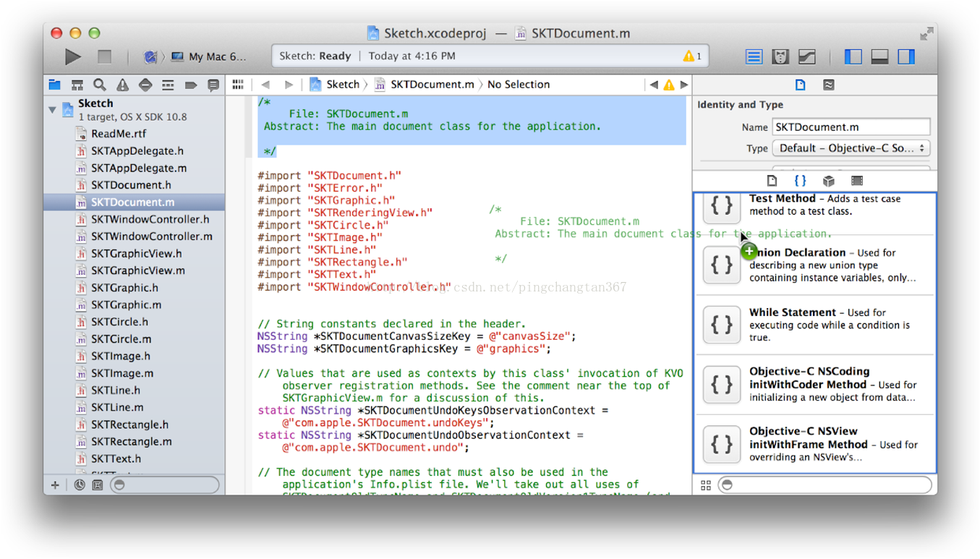Select the Standard editor mode
Viewport: 980px width, 559px height.
[754, 56]
